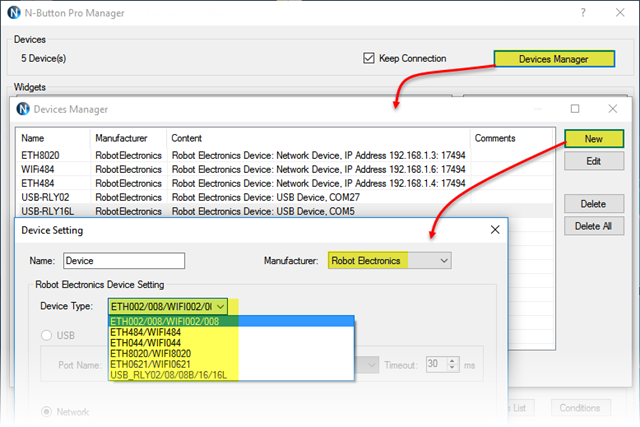Image resolution: width=640 pixels, height=427 pixels.
Task: Click the COM27 content cell
Action: (266, 197)
